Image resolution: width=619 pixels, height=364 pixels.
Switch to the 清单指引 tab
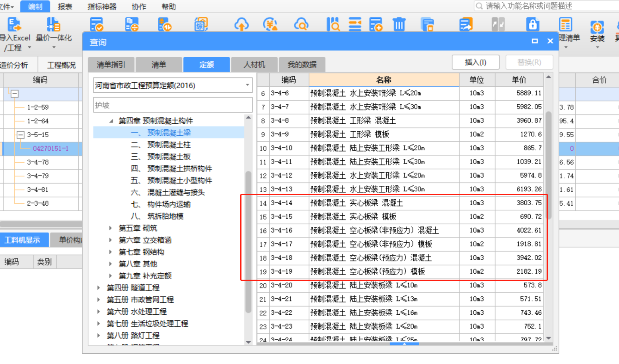pyautogui.click(x=111, y=64)
